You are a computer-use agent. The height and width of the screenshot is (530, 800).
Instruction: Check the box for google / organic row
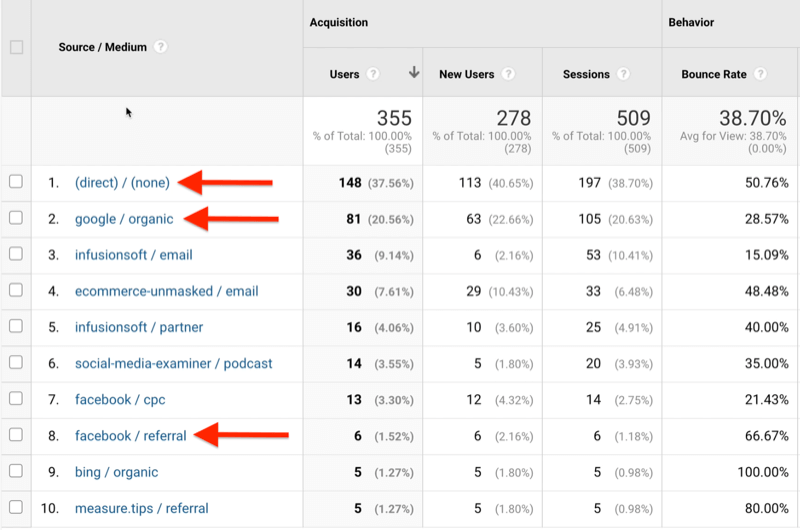pyautogui.click(x=16, y=218)
